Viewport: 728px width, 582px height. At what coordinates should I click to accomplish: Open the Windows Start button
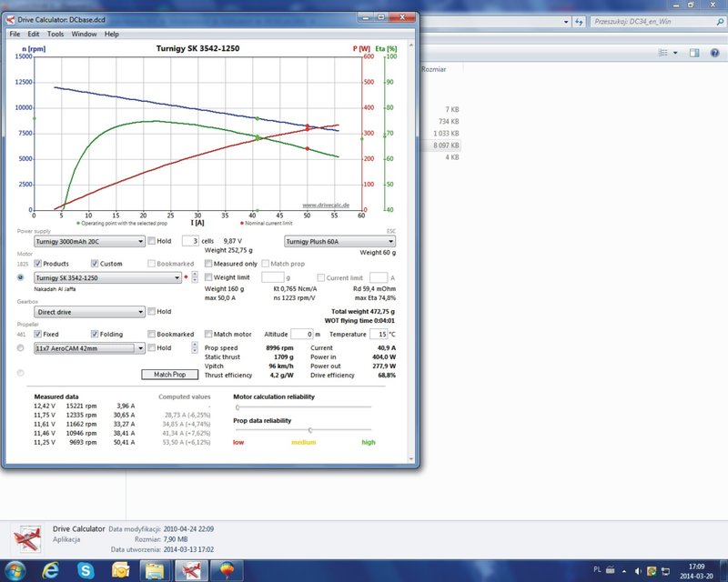coord(15,570)
